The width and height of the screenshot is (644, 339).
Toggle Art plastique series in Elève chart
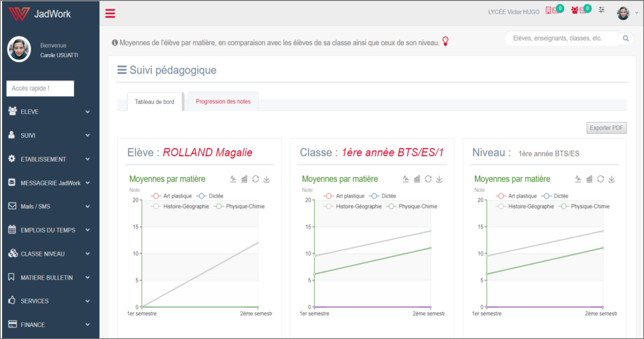click(171, 196)
